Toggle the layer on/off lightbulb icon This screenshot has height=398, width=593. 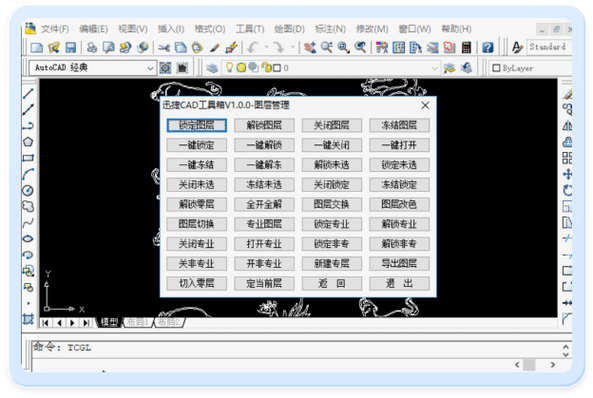click(229, 67)
